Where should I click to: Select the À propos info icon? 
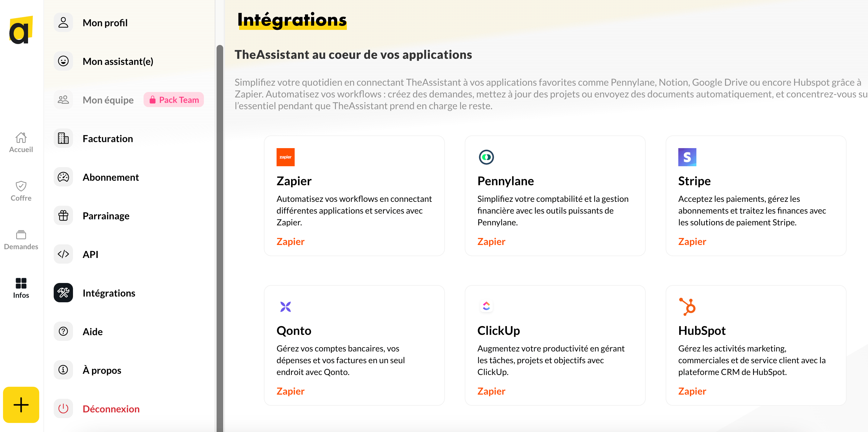[x=63, y=370]
